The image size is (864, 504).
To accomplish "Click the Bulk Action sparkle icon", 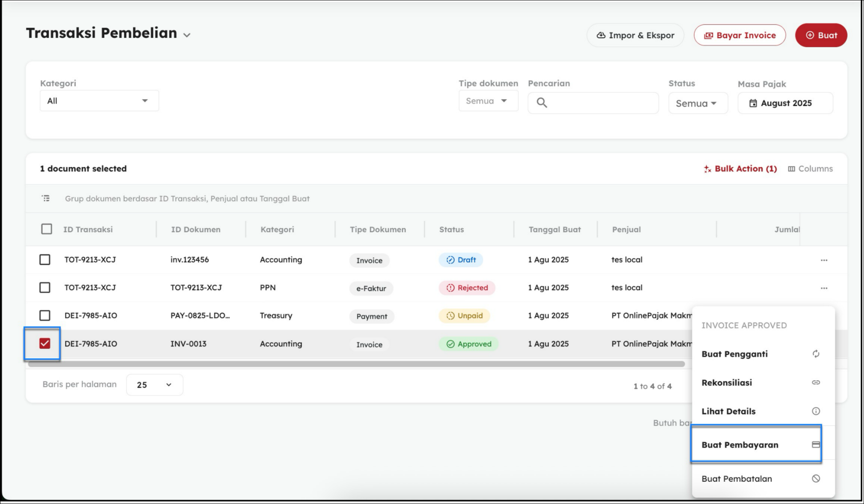I will point(707,169).
